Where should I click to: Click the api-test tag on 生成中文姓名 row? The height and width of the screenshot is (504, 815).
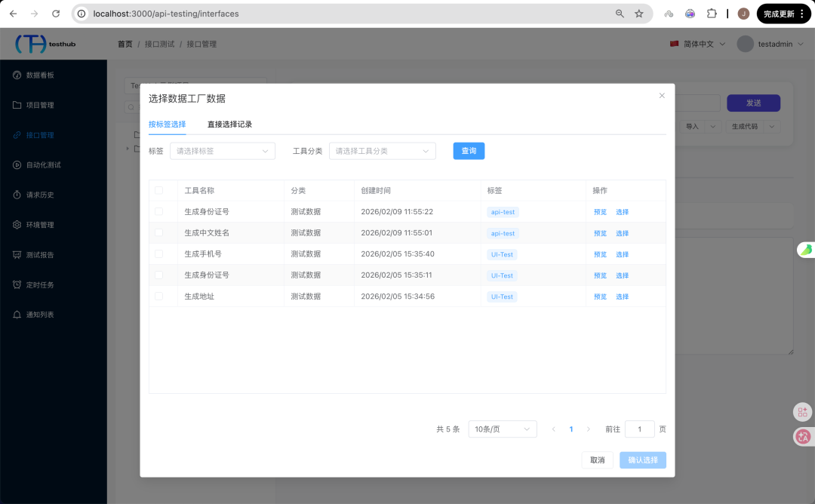(x=503, y=233)
